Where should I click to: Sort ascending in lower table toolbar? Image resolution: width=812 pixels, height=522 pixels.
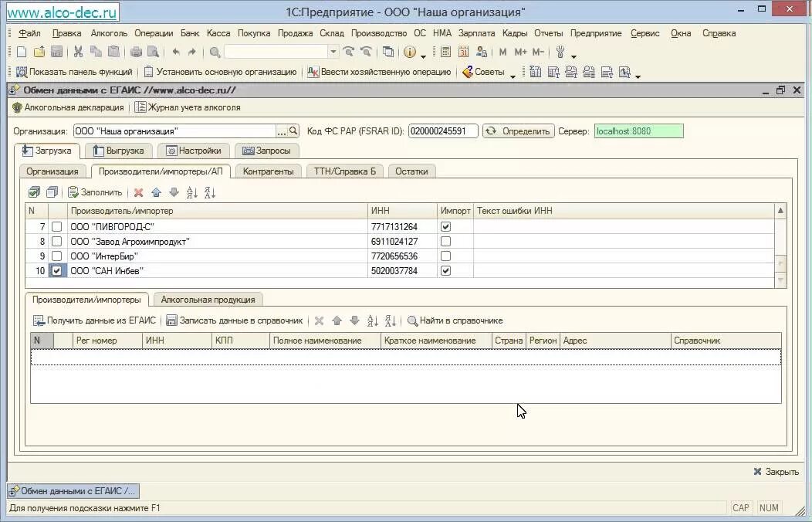[x=372, y=321]
